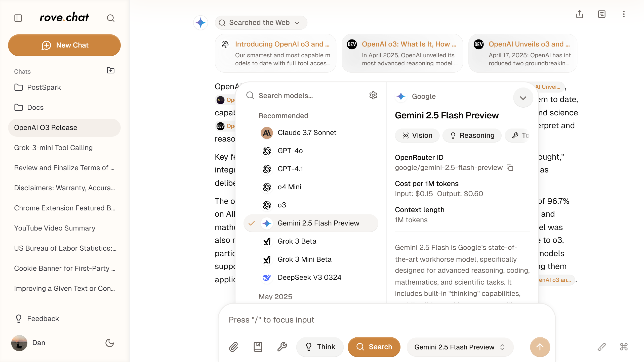The width and height of the screenshot is (644, 362).
Task: Open the keyboard shortcuts command icon
Action: 624,347
